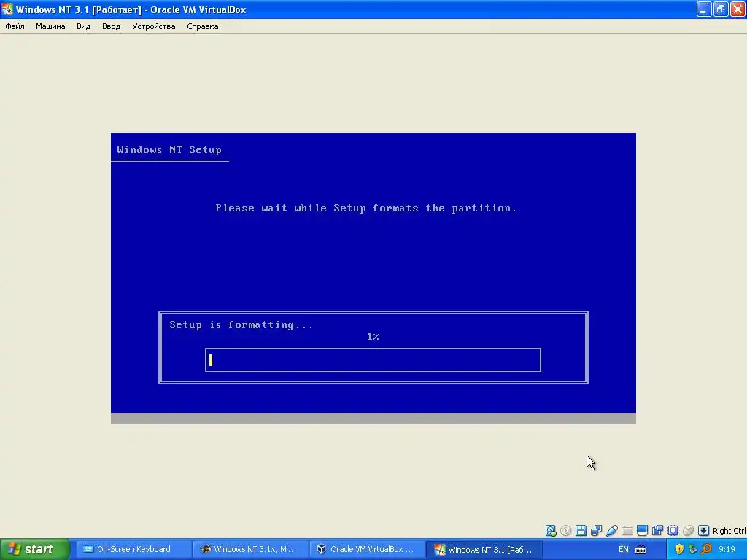This screenshot has width=747, height=560.
Task: Open the Устройства menu
Action: coord(153,26)
